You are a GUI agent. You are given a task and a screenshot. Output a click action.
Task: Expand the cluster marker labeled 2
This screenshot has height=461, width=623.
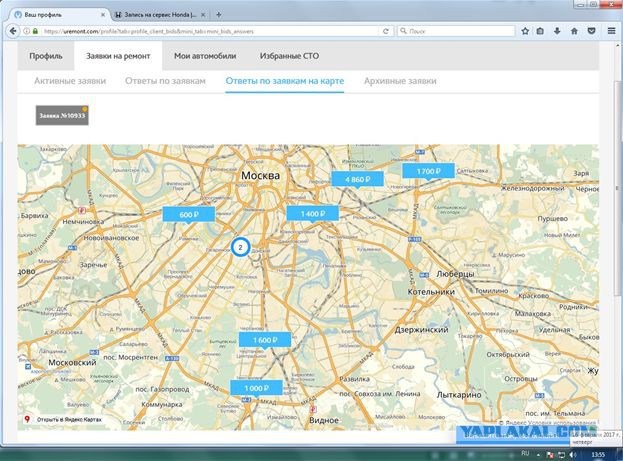point(240,247)
